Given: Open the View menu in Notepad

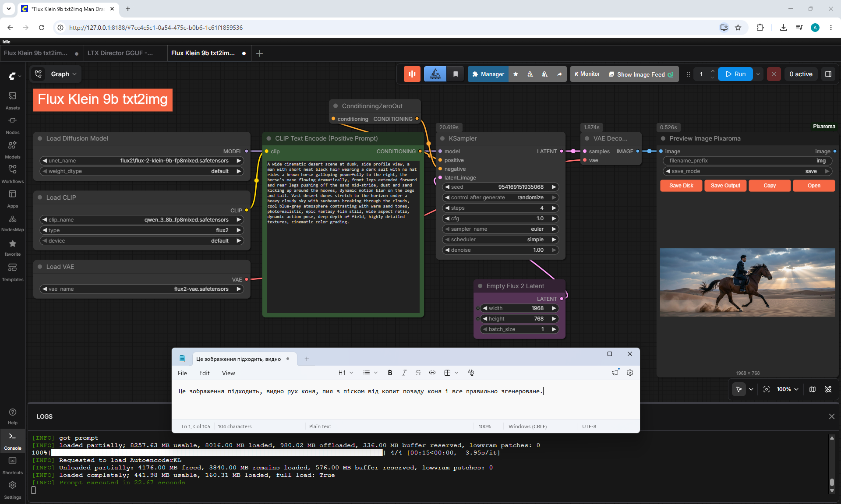Looking at the screenshot, I should 228,373.
